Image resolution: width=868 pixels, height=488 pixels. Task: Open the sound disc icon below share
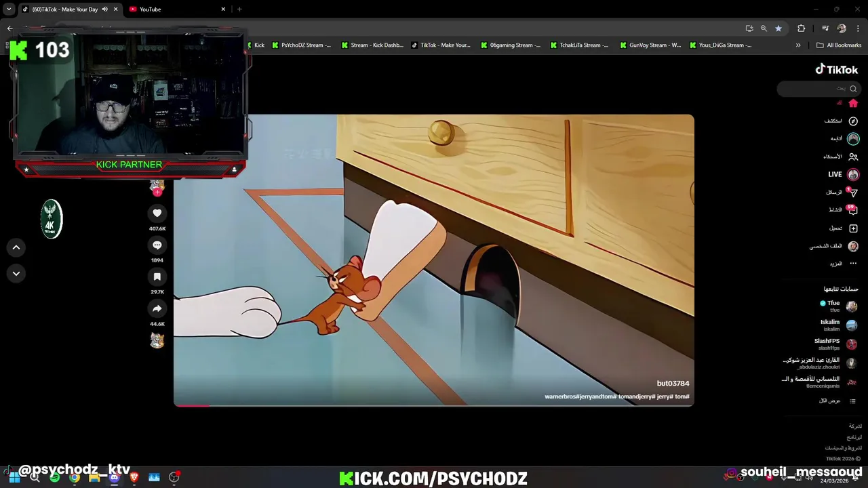pos(157,340)
